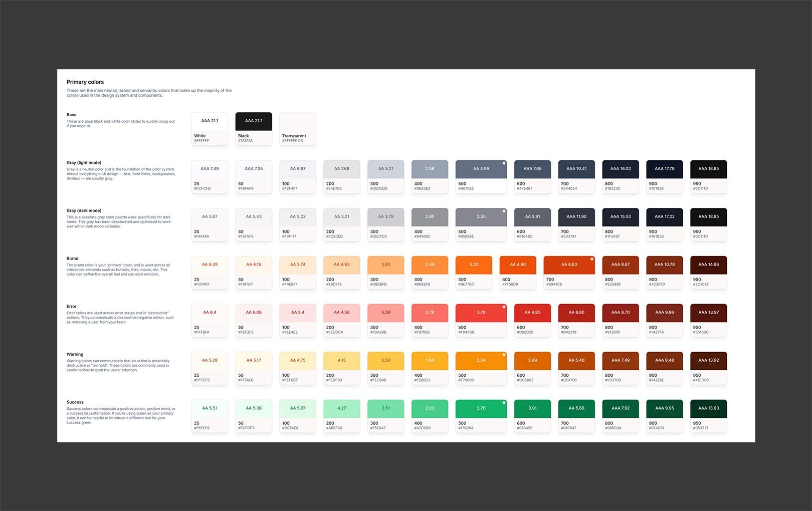Pick Gray dark mode 800 swatch #1F242F
Viewport: 812px width, 511px height.
point(621,224)
